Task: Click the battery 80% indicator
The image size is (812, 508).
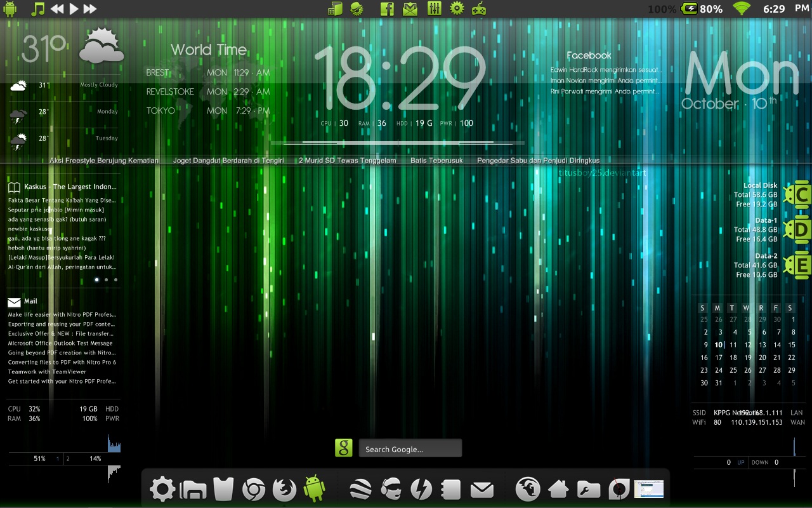Action: [702, 9]
